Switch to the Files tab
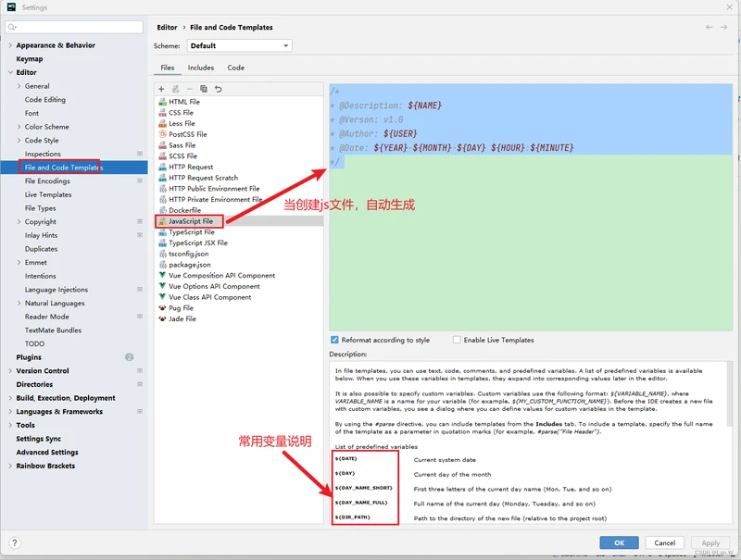 pyautogui.click(x=168, y=68)
